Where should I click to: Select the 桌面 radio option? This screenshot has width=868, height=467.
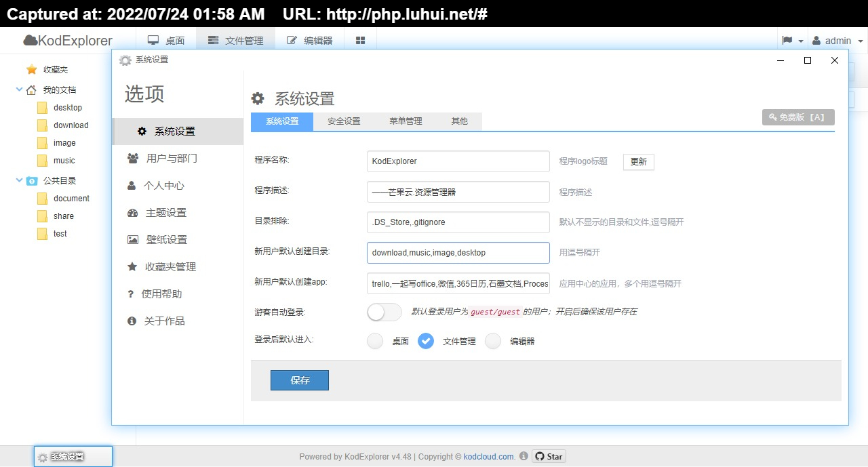(375, 341)
